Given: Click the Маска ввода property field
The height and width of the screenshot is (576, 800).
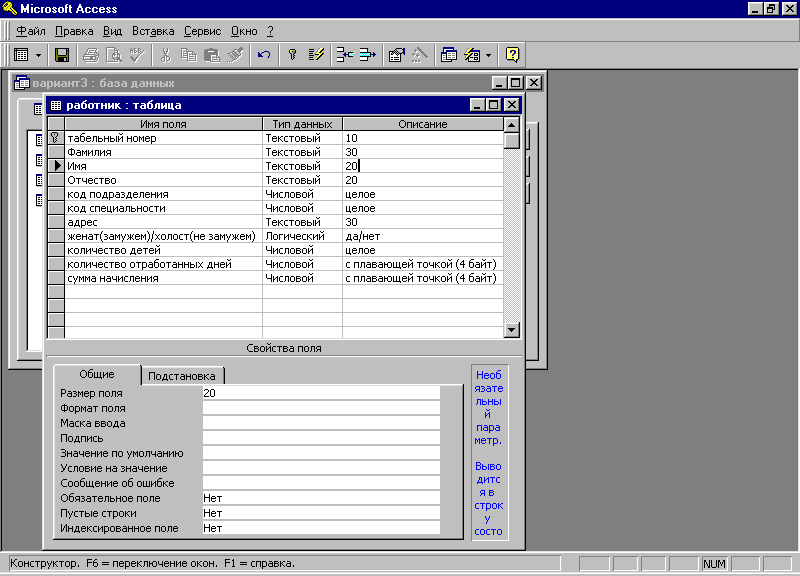Looking at the screenshot, I should 321,423.
